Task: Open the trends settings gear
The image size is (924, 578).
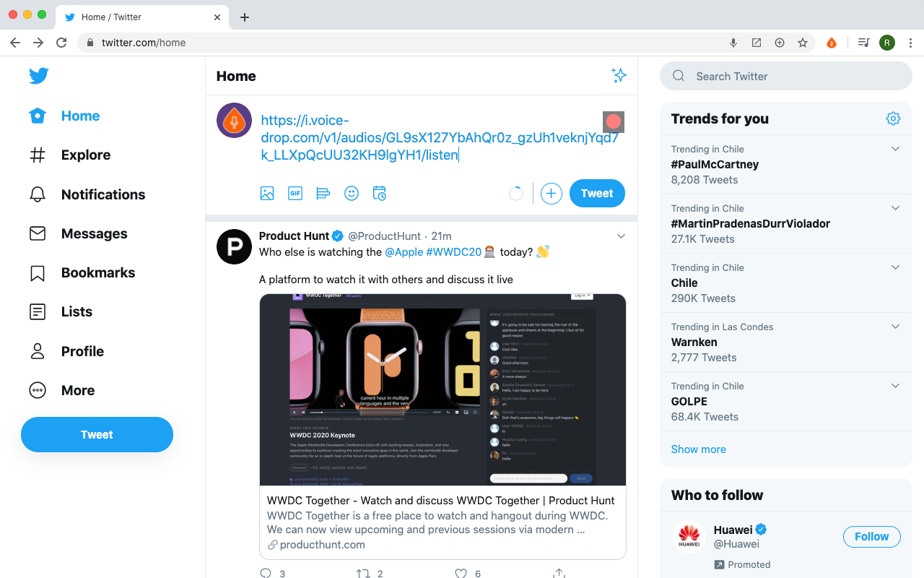Action: [x=893, y=118]
